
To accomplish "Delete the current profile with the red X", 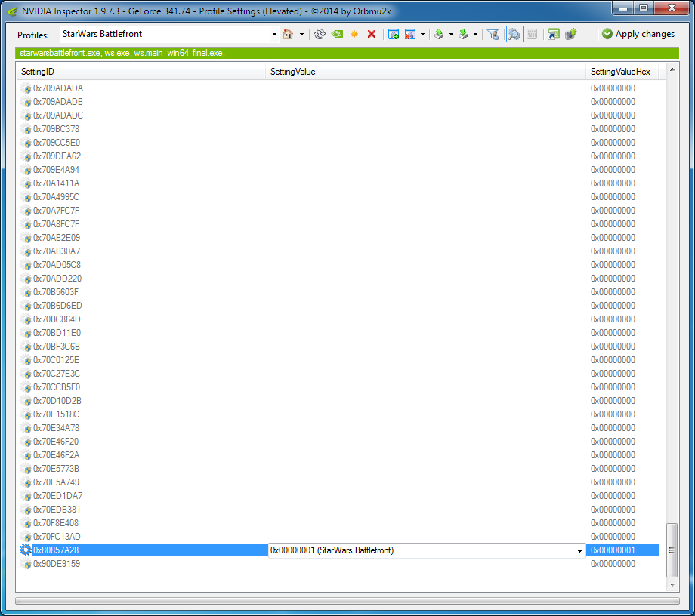I will pos(372,34).
